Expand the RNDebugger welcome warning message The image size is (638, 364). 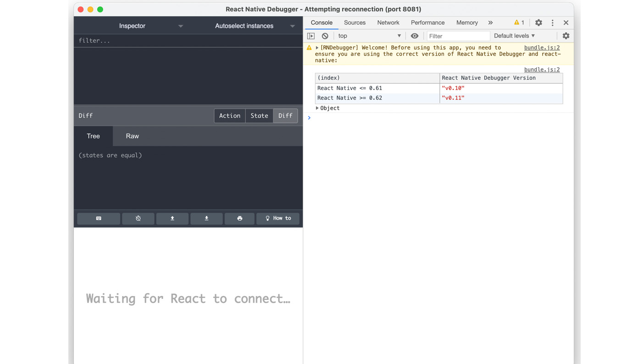(316, 47)
